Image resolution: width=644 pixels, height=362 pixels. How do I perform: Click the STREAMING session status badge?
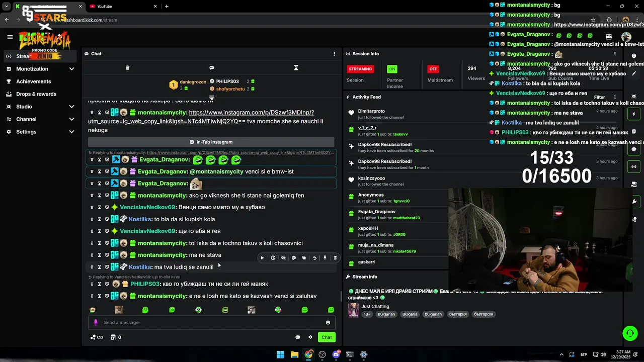point(360,69)
